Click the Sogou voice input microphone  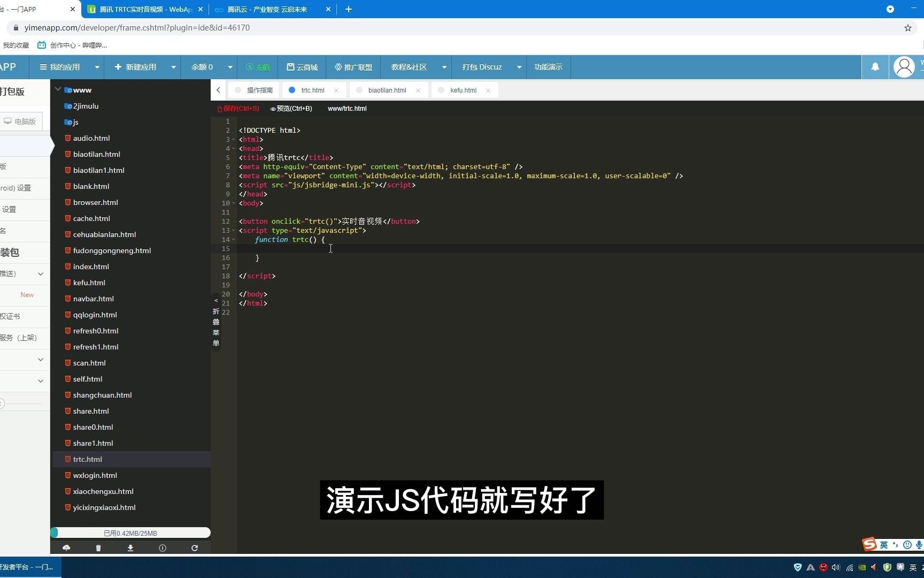pyautogui.click(x=919, y=545)
